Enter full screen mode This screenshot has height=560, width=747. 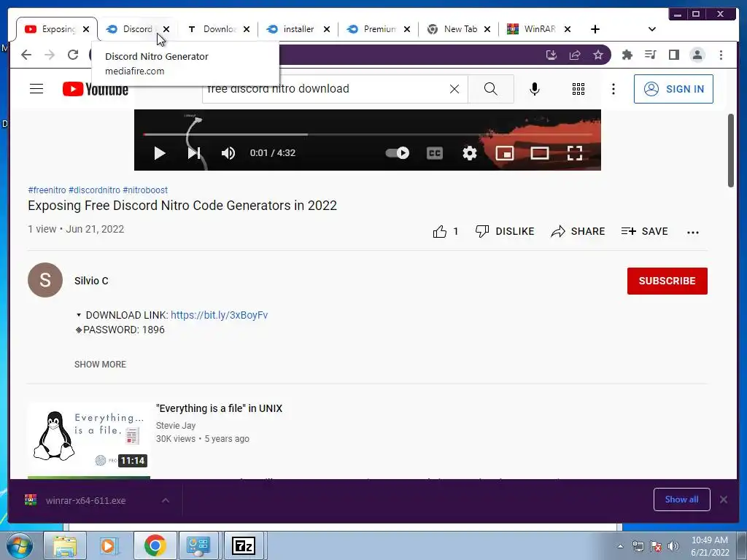575,153
